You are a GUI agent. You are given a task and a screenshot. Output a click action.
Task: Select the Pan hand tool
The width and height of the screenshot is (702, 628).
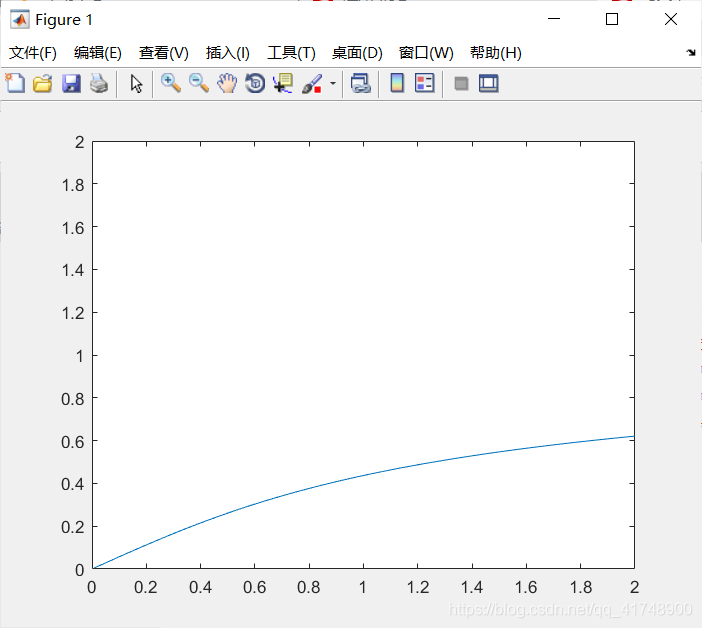point(227,84)
